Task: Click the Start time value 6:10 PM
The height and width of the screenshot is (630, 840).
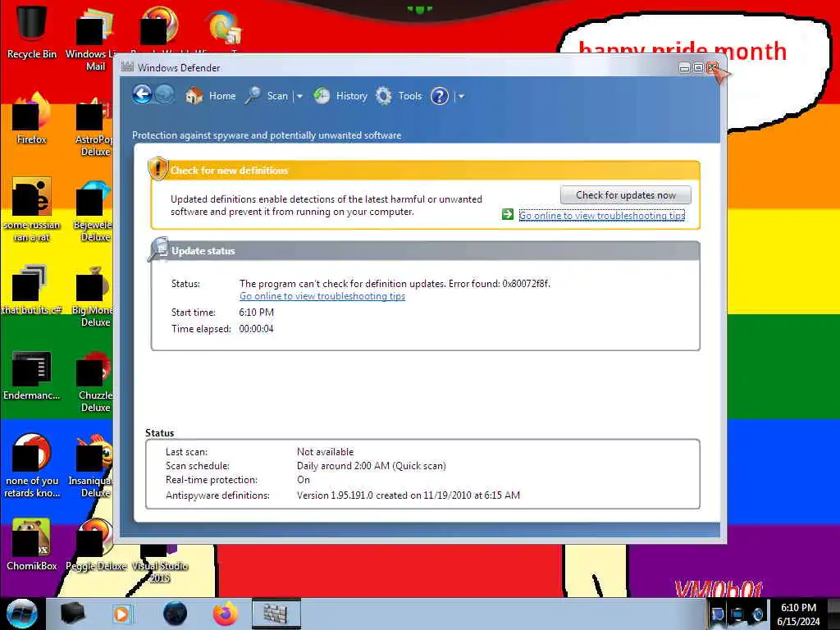Action: coord(256,313)
